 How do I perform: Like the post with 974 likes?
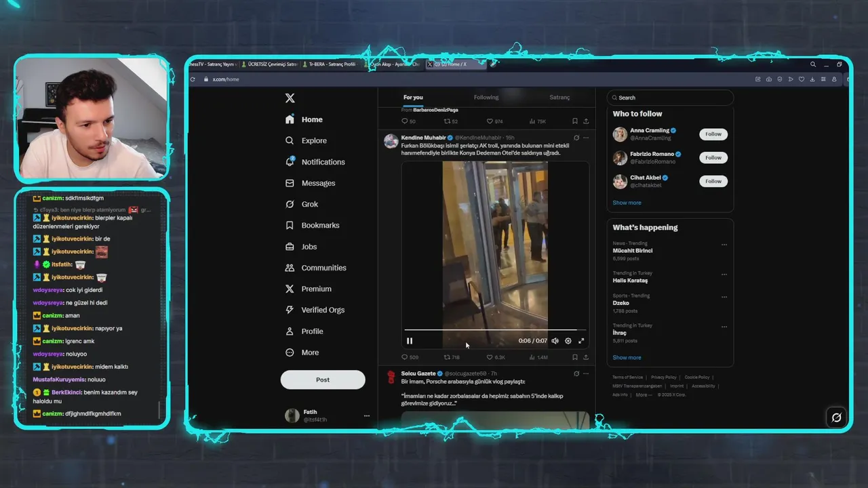495,121
